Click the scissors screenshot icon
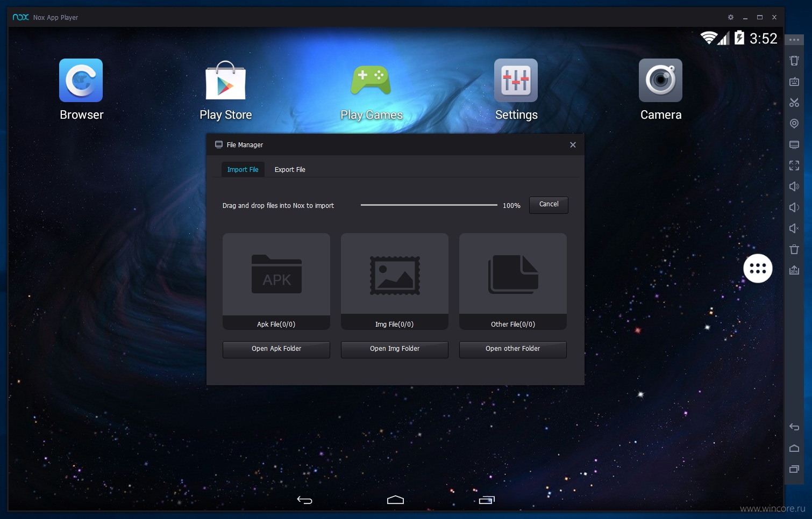This screenshot has height=519, width=812. 794,103
